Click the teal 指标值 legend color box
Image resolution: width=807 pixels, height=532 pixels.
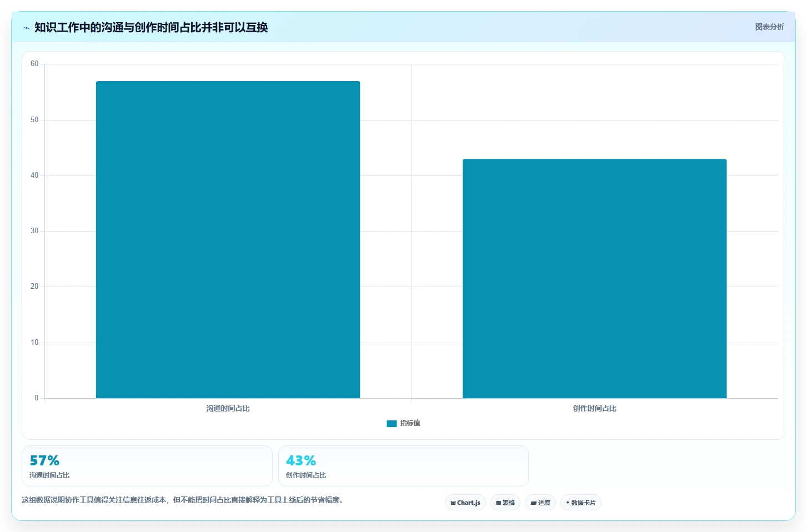(392, 423)
